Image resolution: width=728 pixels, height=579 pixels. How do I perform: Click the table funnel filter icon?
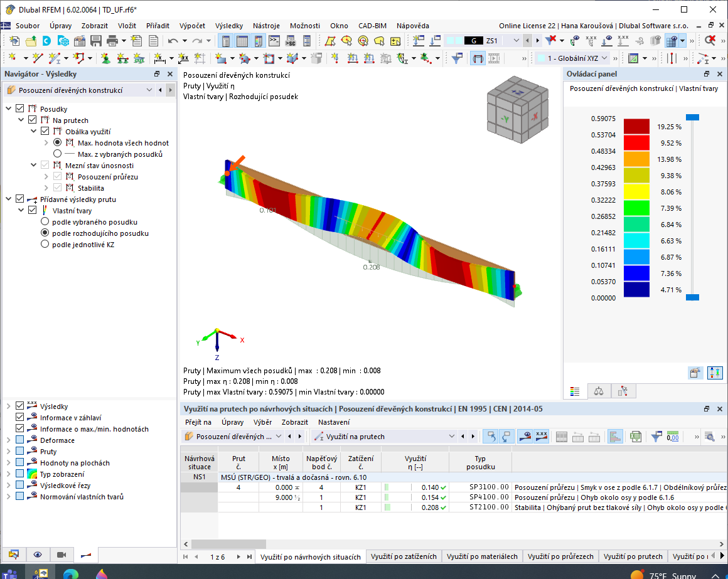[x=656, y=437]
